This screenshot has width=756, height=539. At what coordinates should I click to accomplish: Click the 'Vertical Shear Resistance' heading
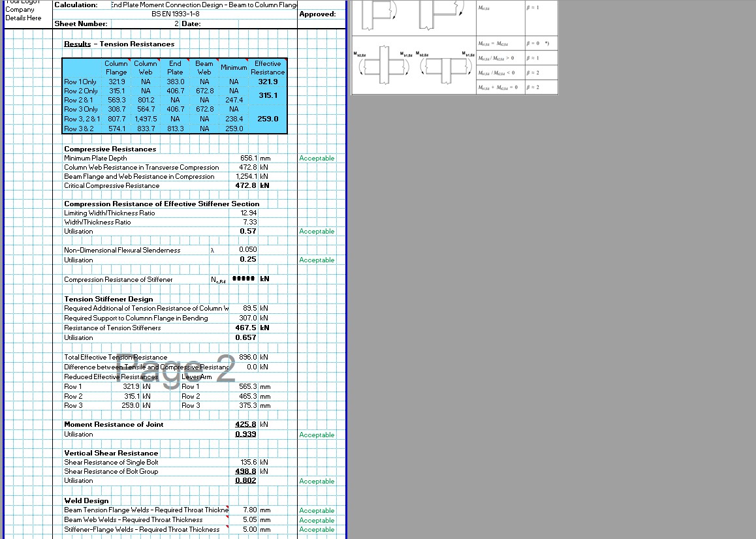111,453
